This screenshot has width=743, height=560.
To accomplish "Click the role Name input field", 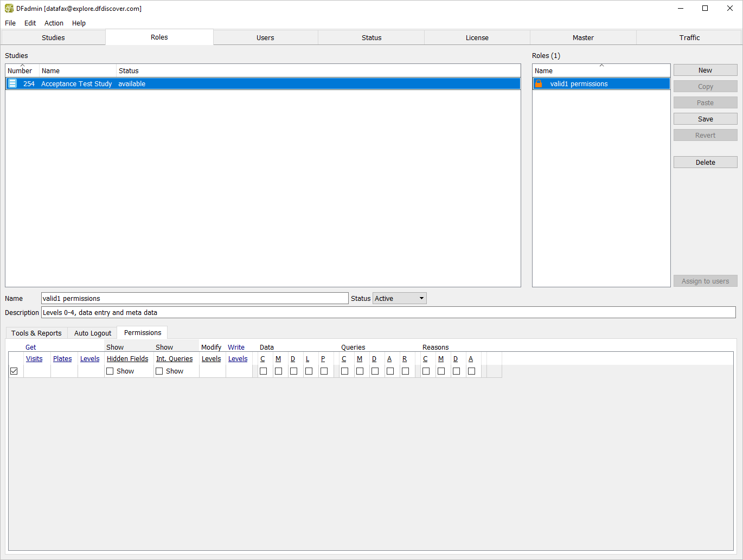I will click(x=195, y=299).
